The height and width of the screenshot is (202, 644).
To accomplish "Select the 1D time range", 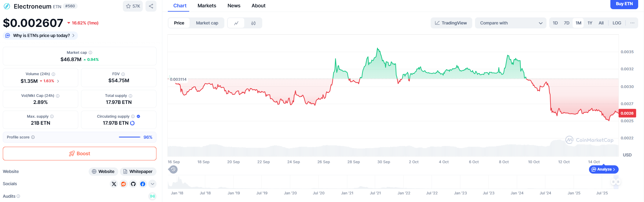I will 555,23.
